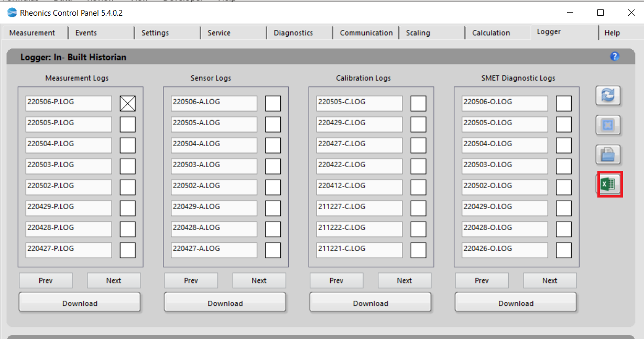The image size is (644, 339).
Task: Enable the 220426-O.LOG checkbox
Action: 564,250
